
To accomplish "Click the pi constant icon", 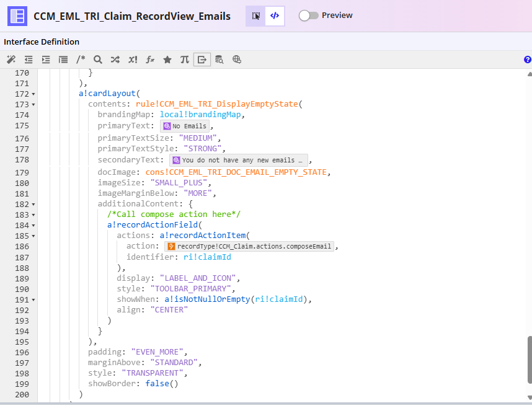I will (185, 60).
